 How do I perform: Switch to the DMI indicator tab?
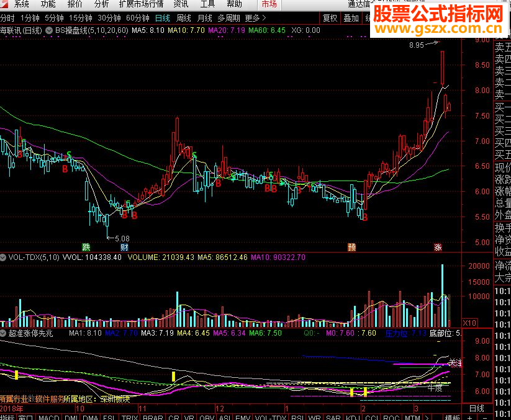click(x=71, y=418)
